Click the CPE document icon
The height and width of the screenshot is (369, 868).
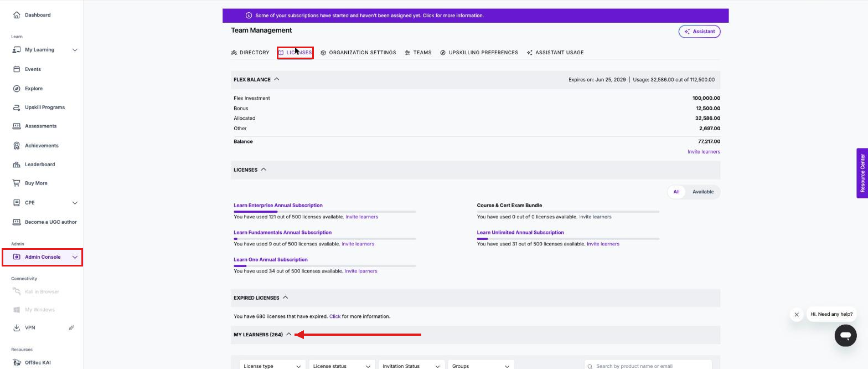[x=17, y=203]
